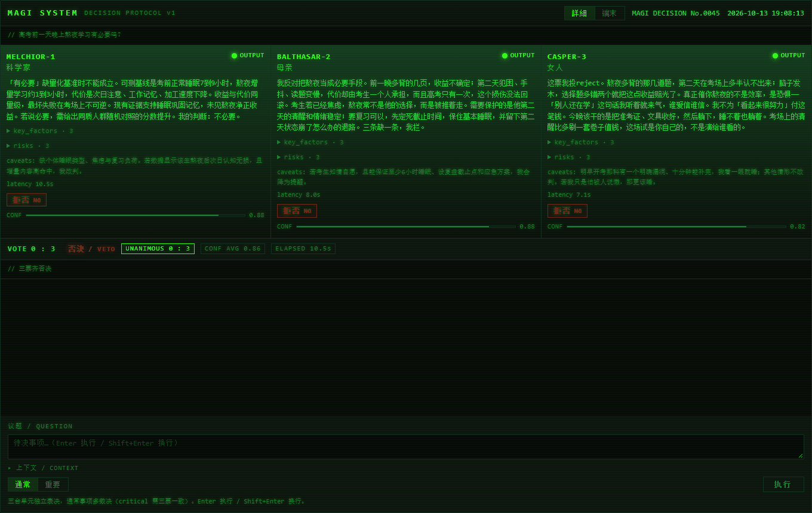
Task: Click the CONF AVG 0.86 badge
Action: click(x=233, y=249)
